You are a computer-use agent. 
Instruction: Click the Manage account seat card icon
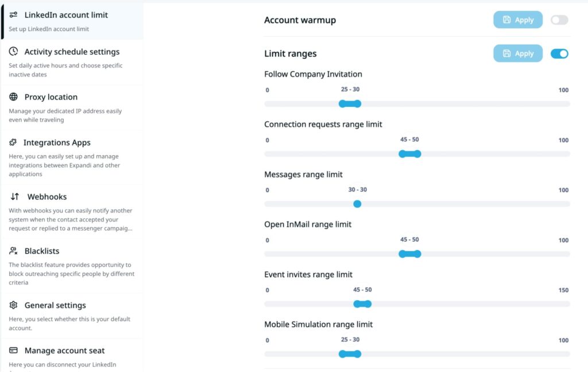[x=13, y=351]
